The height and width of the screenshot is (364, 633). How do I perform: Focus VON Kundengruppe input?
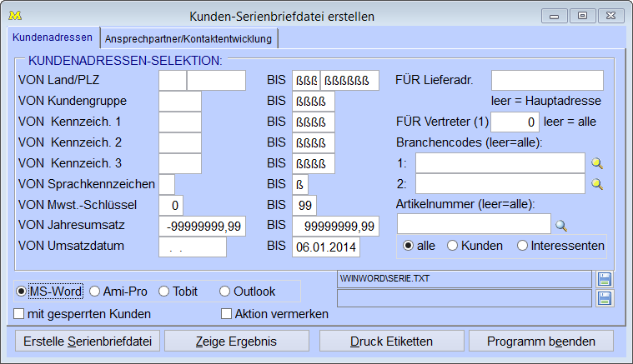pos(180,101)
